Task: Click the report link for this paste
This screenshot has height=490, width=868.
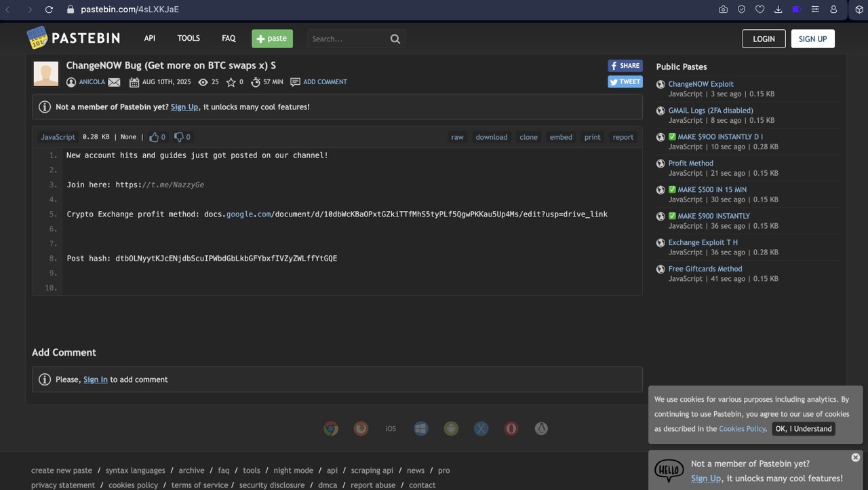Action: [623, 137]
